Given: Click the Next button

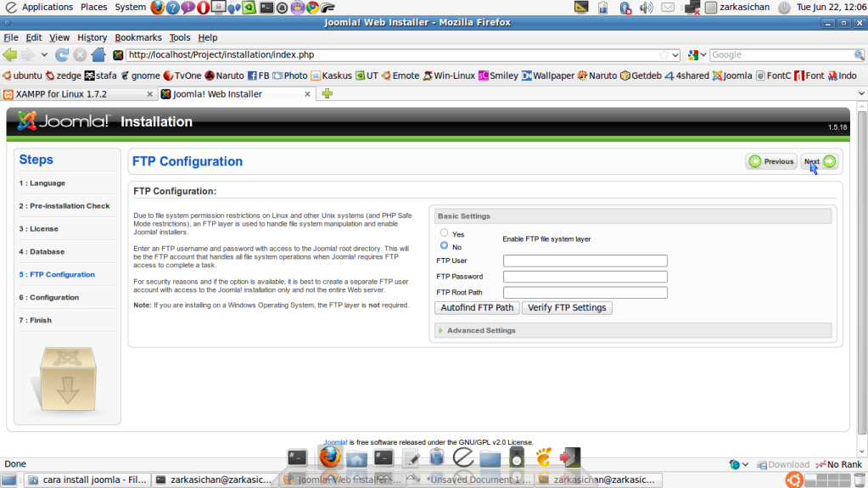Looking at the screenshot, I should click(820, 161).
